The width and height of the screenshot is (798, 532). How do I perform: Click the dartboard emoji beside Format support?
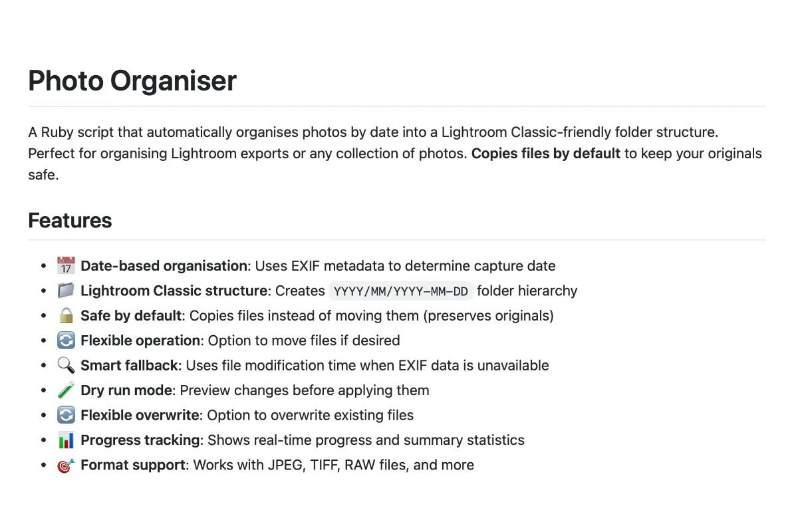click(66, 465)
